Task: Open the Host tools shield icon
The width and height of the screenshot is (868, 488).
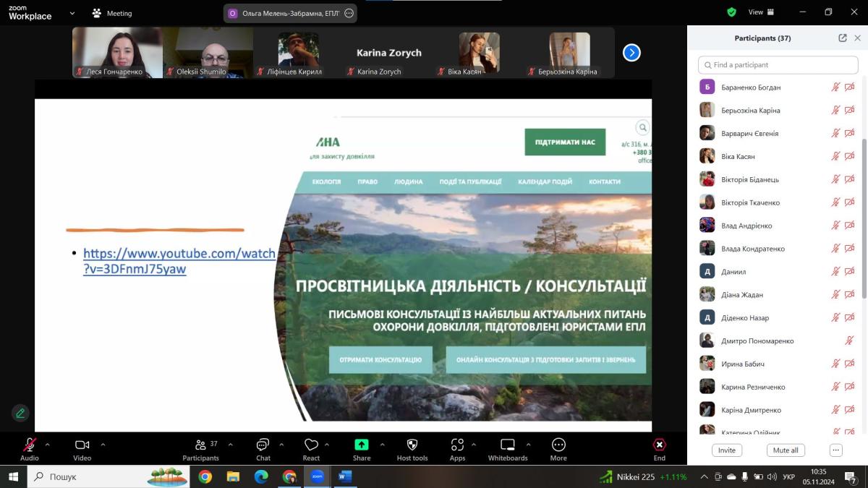Action: coord(412,445)
